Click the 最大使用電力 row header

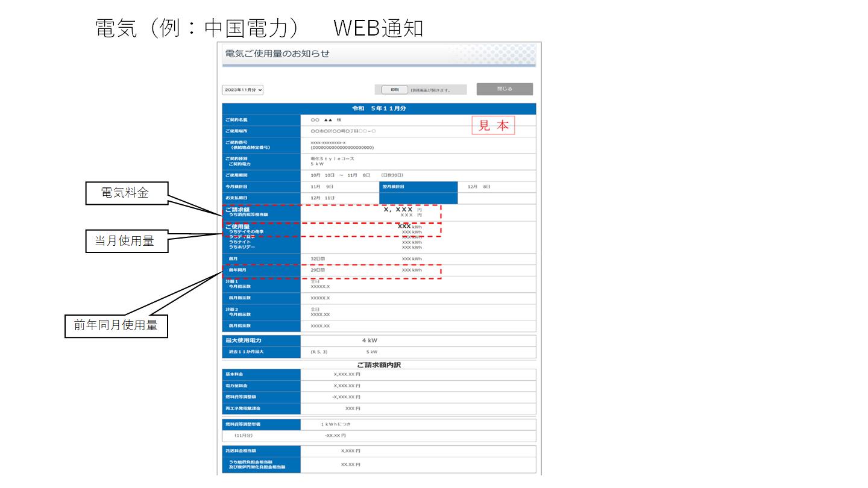pos(244,340)
